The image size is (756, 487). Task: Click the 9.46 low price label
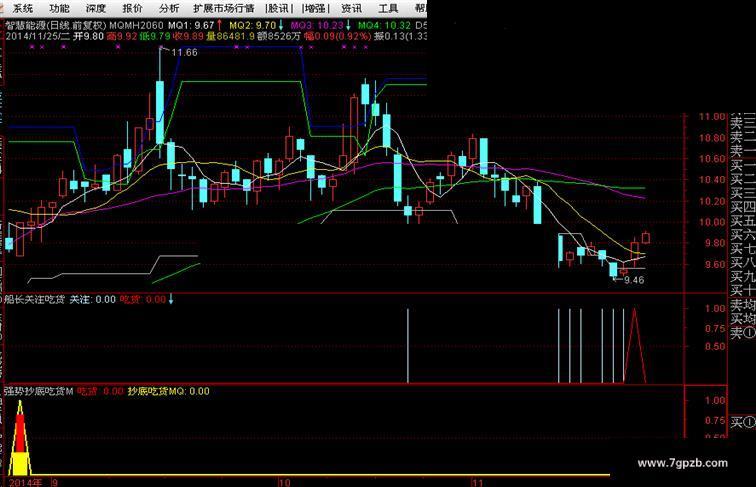(x=634, y=280)
